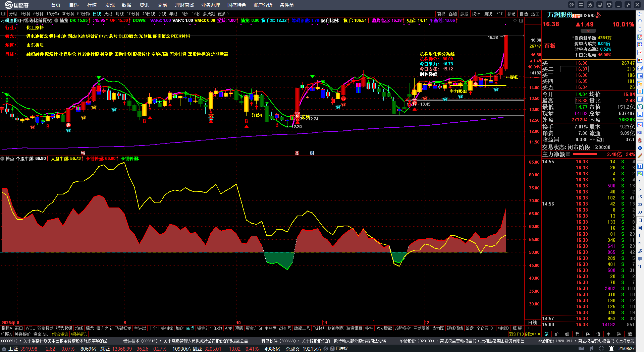
Task: Toggle the 画线 drawing line mode
Action: coord(488,14)
